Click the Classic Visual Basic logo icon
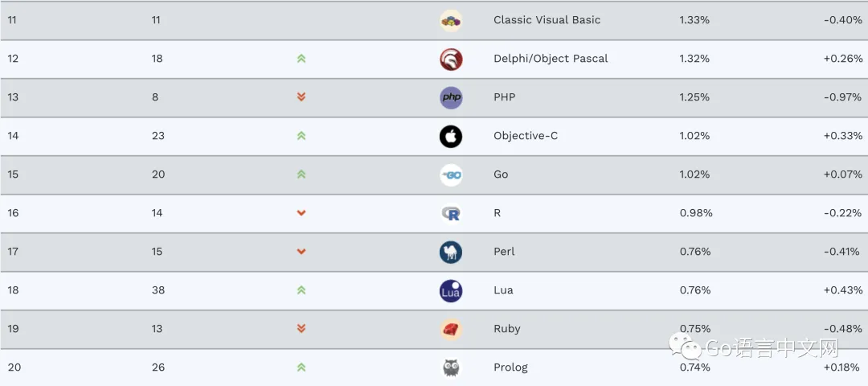This screenshot has height=386, width=868. (451, 20)
